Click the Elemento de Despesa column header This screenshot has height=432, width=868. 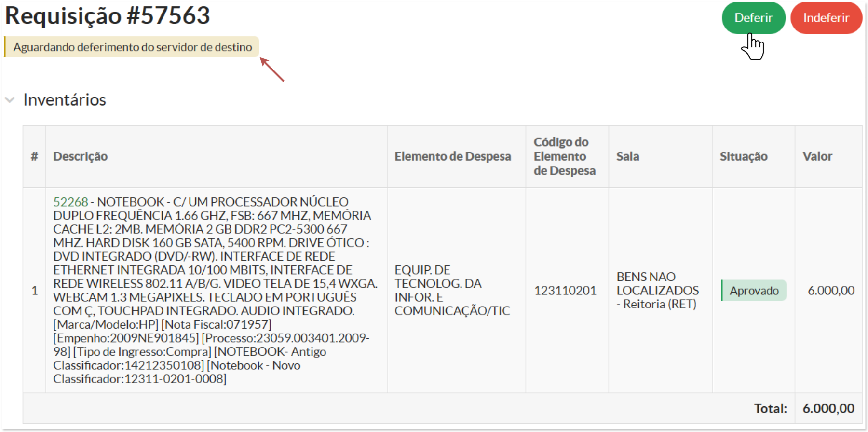point(452,156)
